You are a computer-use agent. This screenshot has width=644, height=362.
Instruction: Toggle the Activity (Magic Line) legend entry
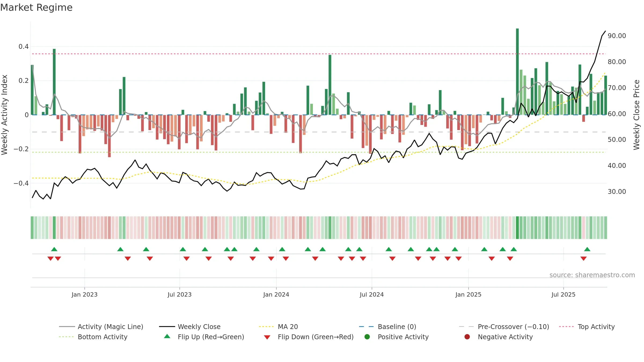101,327
